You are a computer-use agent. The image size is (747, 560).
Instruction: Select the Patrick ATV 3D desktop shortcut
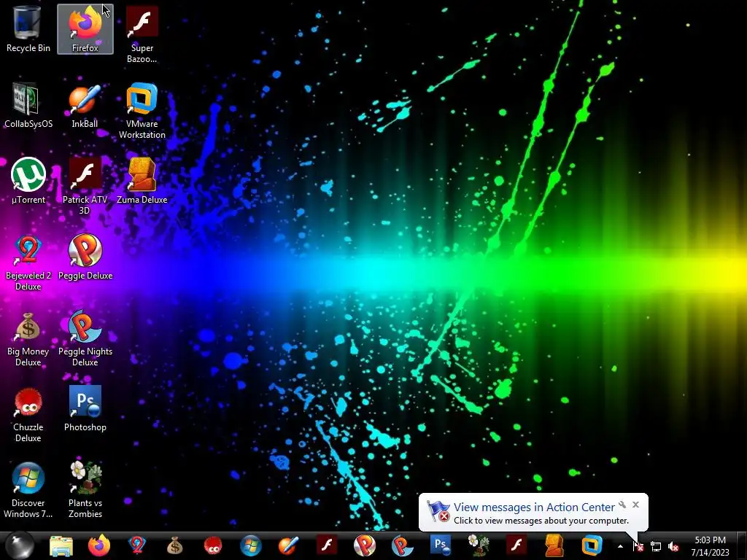pos(85,186)
